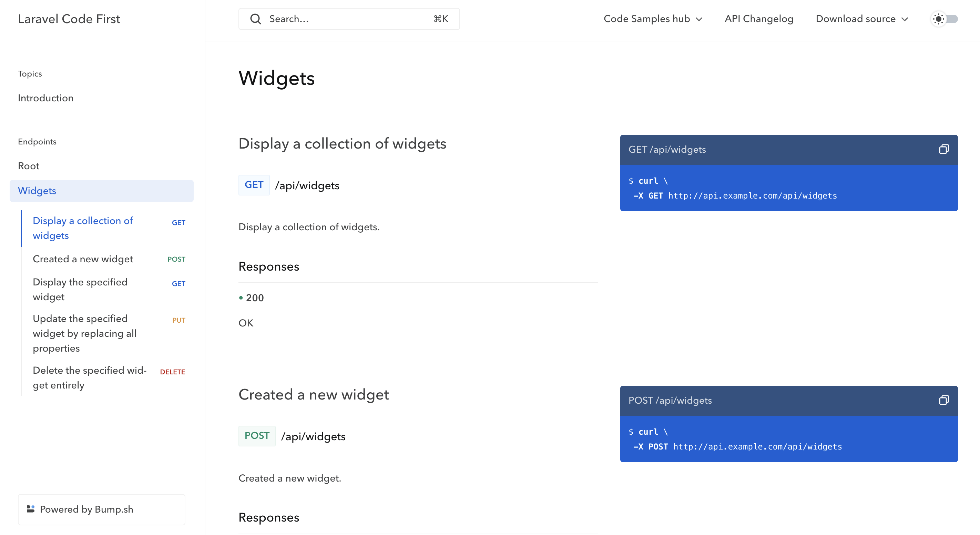Screen dimensions: 980x535
Task: Open the Code Samples hub dropdown
Action: tap(653, 19)
